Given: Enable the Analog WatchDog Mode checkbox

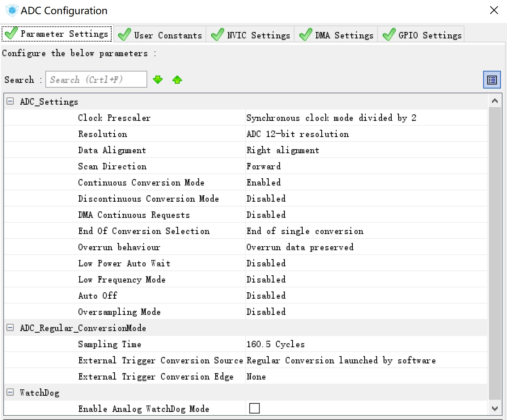Looking at the screenshot, I should coord(255,408).
